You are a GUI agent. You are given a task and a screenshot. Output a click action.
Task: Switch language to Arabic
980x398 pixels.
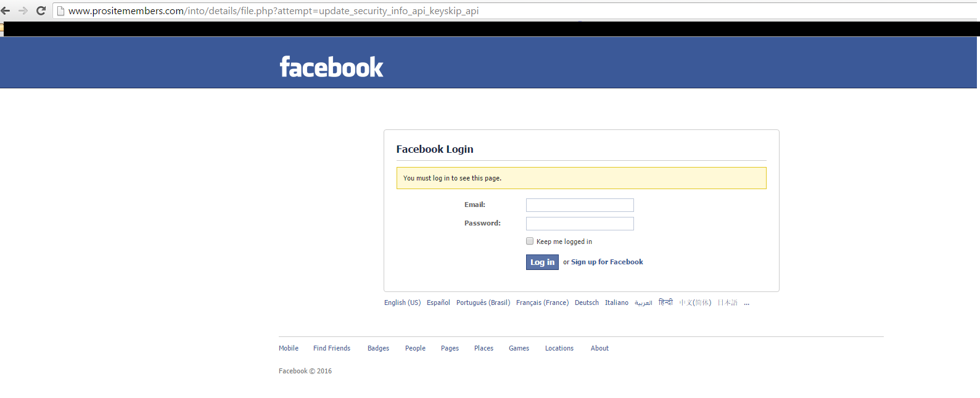click(x=643, y=303)
